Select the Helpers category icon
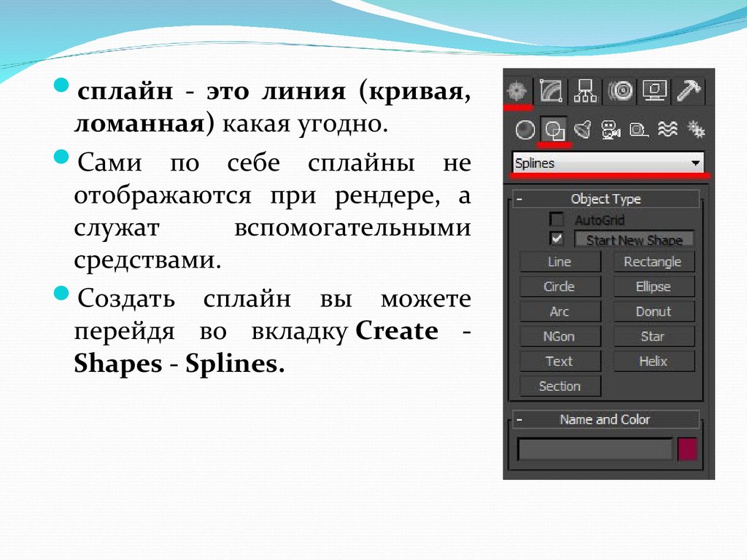747x560 pixels. (x=638, y=130)
